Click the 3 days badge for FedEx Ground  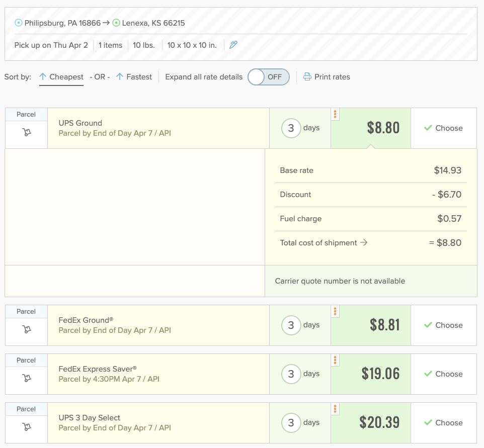tap(300, 325)
